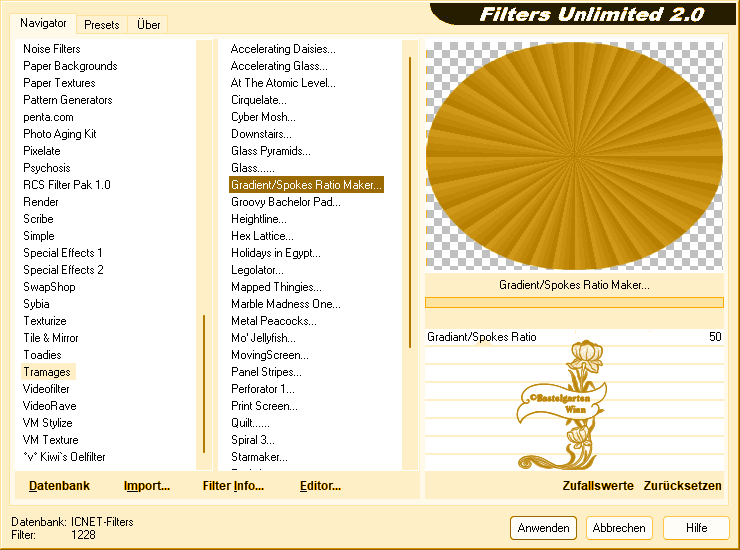Open the Über tab
Viewport: 740px width, 550px height.
(x=148, y=25)
